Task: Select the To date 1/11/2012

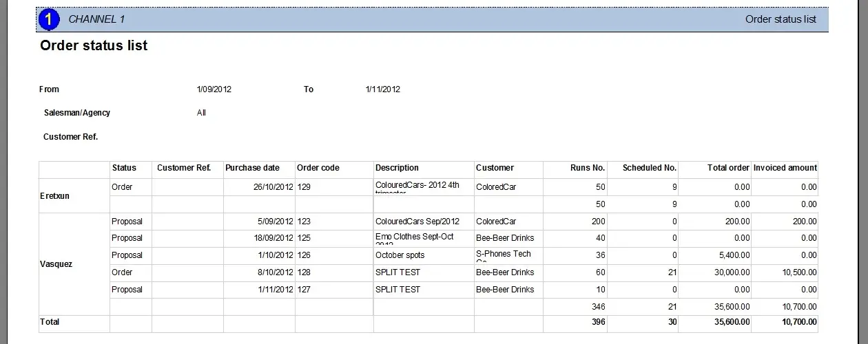Action: [x=382, y=89]
